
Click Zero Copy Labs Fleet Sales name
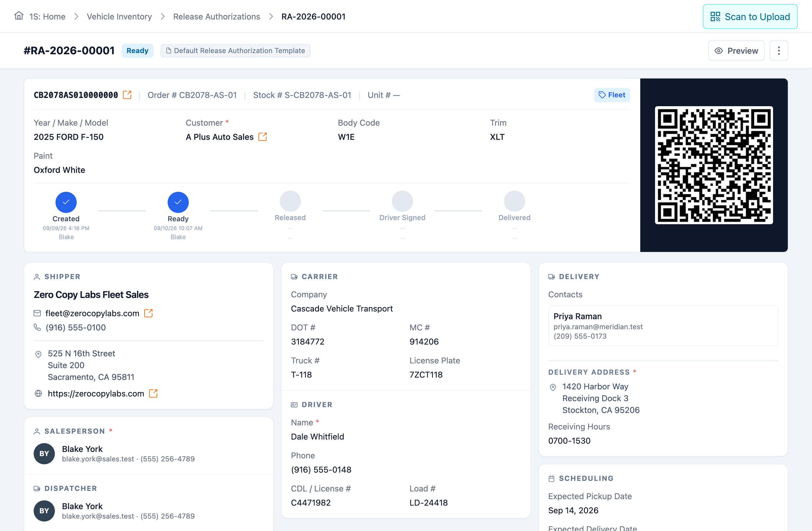coord(91,294)
